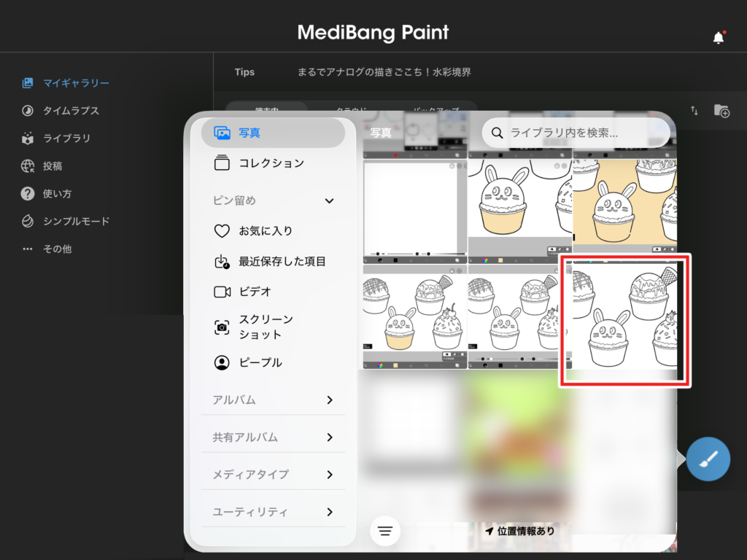Click the add new folder icon
Screen dimensions: 747x560
(x=721, y=111)
